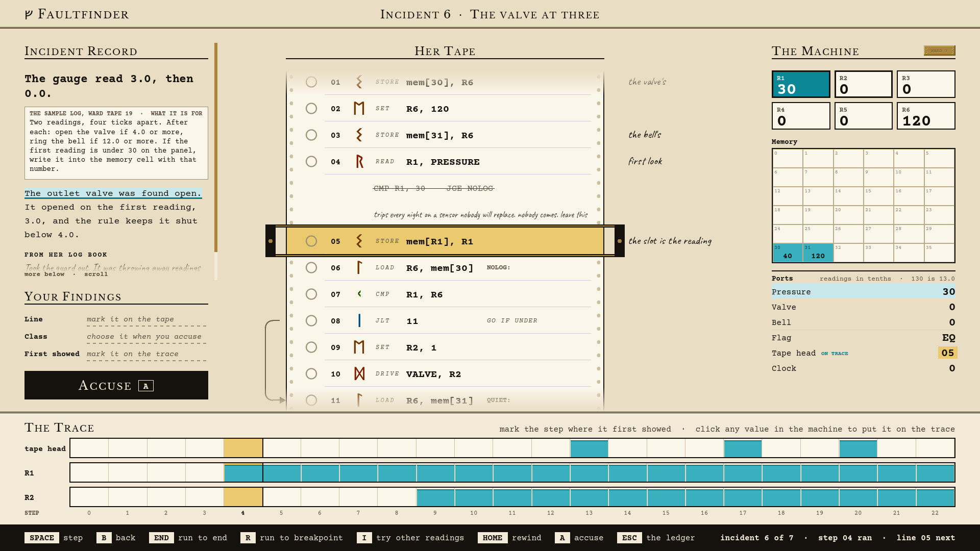This screenshot has width=980, height=551.
Task: Click the Accuse button
Action: pyautogui.click(x=116, y=385)
